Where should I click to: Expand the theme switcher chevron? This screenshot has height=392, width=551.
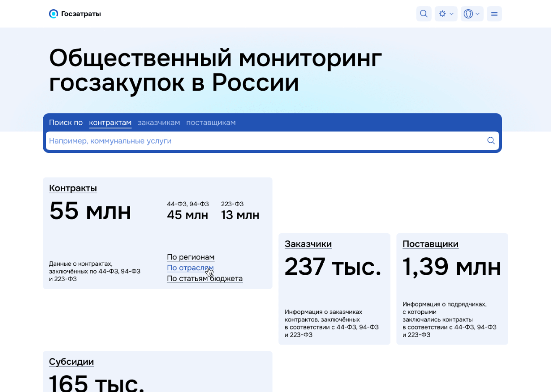(451, 14)
